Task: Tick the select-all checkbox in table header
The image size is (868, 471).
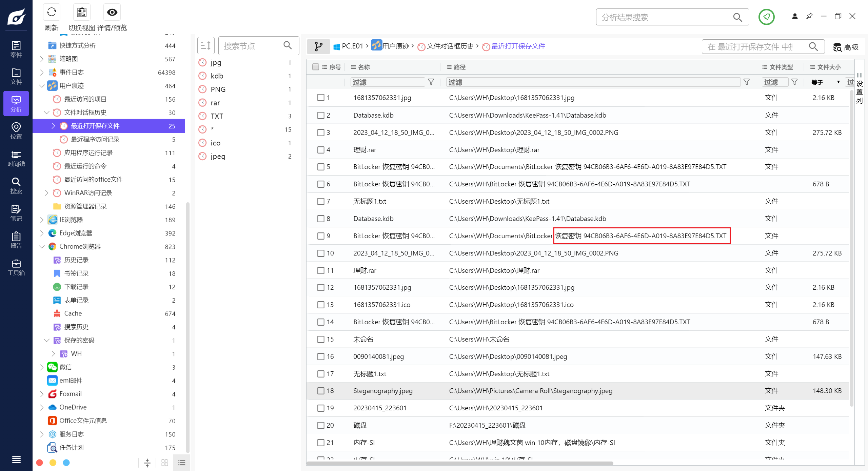Action: (x=316, y=67)
